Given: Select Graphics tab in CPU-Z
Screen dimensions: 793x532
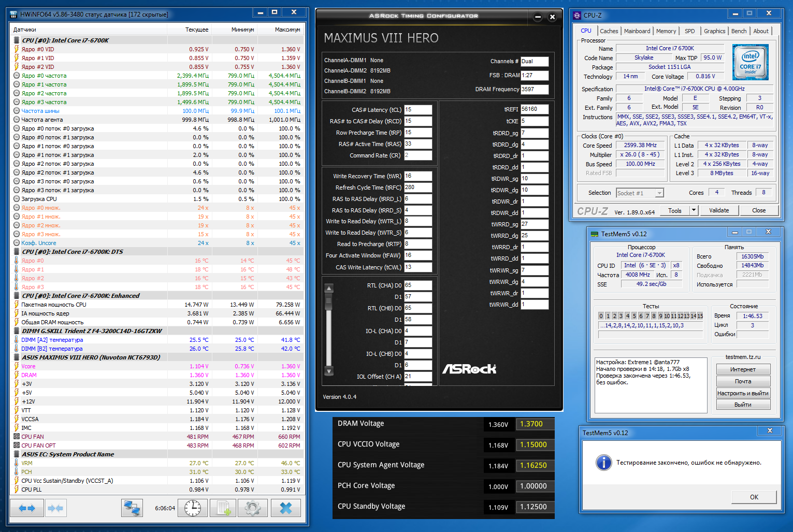Looking at the screenshot, I should tap(714, 31).
